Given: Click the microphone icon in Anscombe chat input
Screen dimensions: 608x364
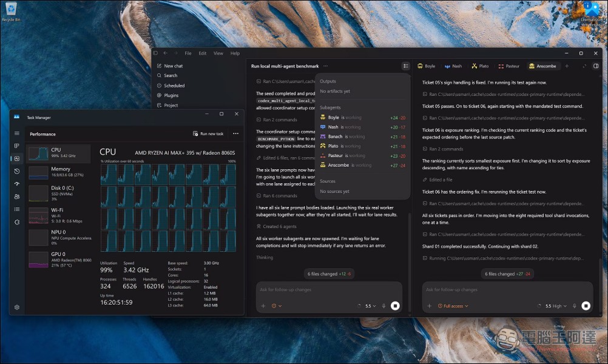Looking at the screenshot, I should click(575, 306).
